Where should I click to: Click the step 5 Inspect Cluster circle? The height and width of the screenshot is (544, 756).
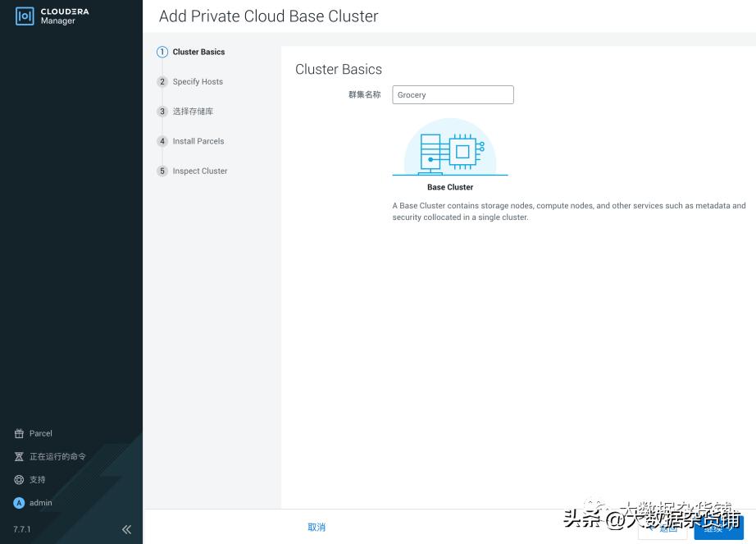(x=162, y=171)
